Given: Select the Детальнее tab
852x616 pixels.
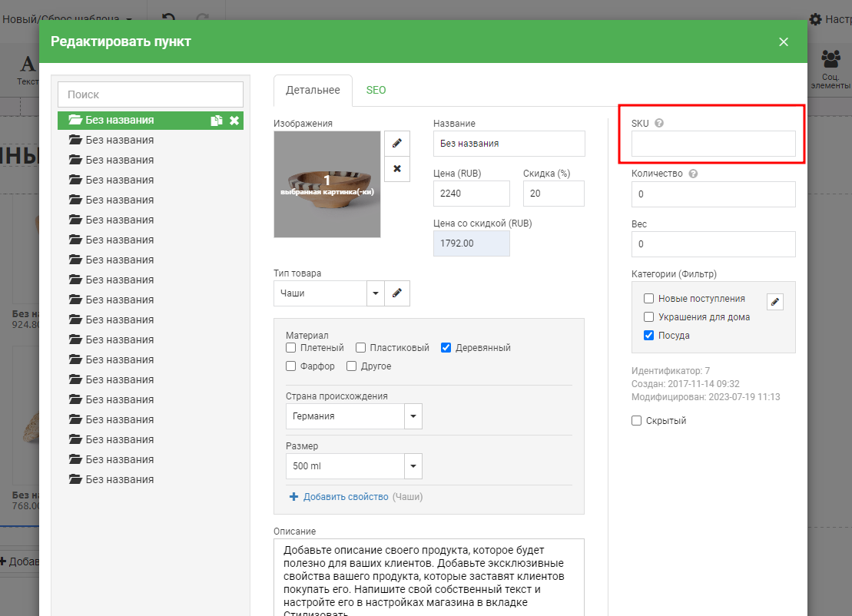Looking at the screenshot, I should pos(313,90).
